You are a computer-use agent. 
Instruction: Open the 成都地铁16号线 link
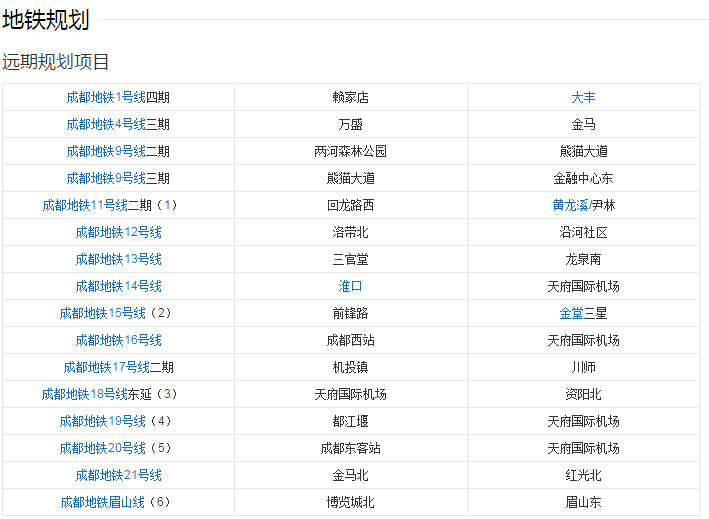point(118,340)
